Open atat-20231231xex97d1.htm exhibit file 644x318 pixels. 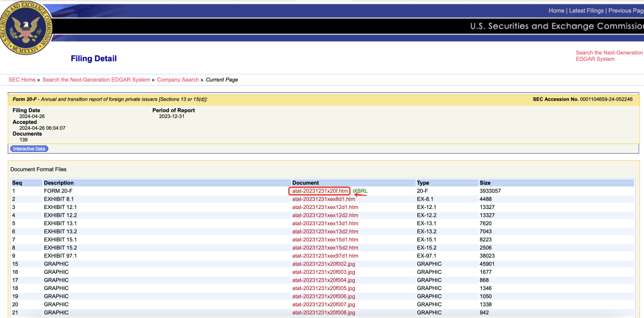click(325, 256)
